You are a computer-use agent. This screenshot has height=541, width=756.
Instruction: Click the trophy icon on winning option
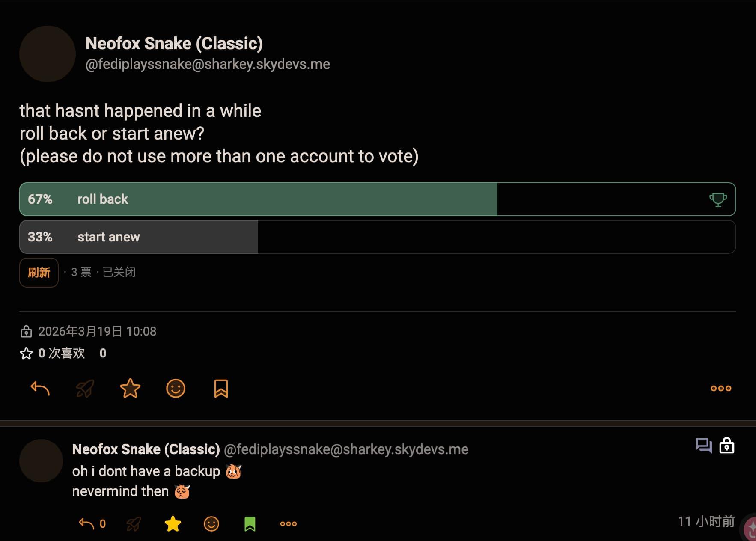[x=718, y=199]
